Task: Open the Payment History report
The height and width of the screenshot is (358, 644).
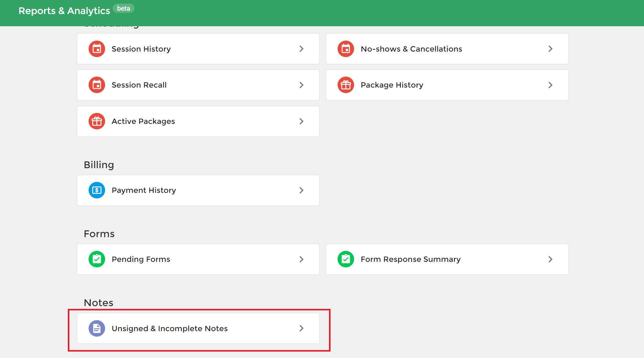Action: 198,190
